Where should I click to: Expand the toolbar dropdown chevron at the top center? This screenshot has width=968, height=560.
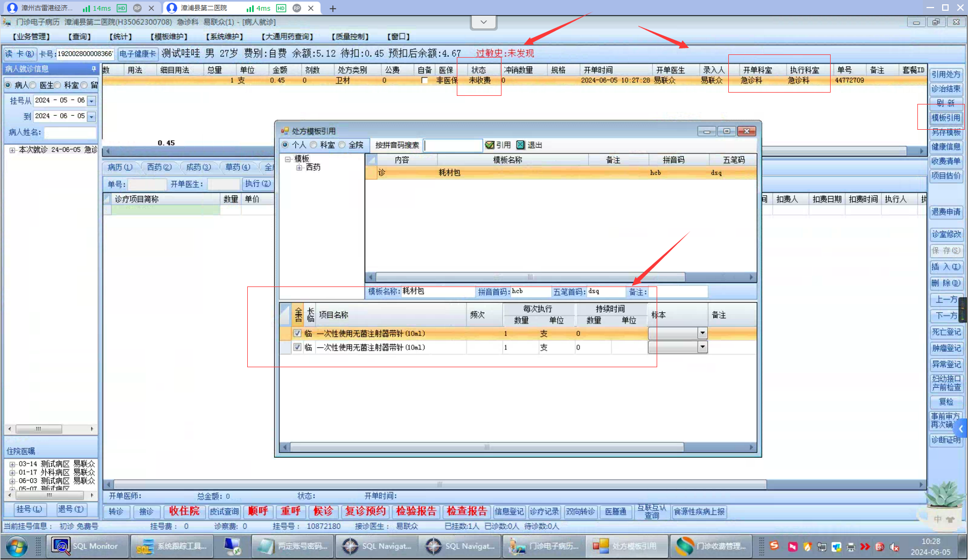point(483,22)
